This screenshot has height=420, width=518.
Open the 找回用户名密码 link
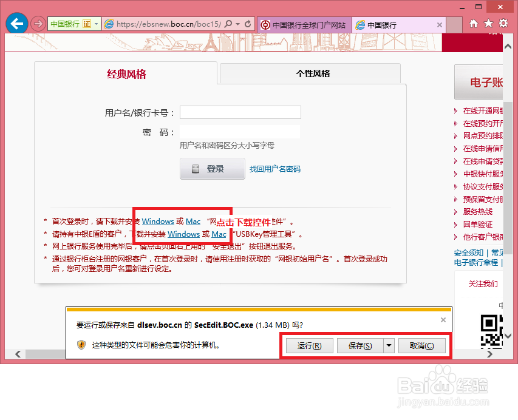[275, 169]
